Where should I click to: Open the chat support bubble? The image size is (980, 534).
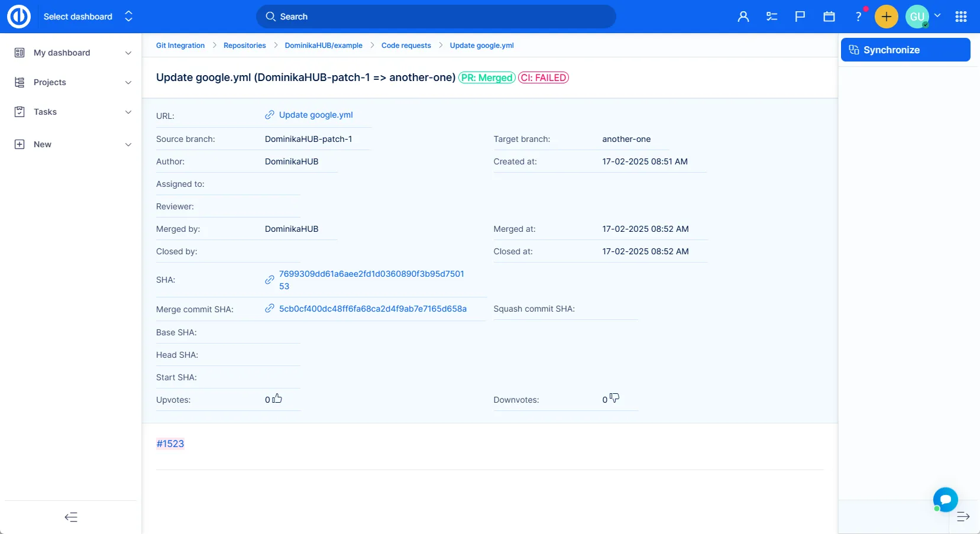945,500
